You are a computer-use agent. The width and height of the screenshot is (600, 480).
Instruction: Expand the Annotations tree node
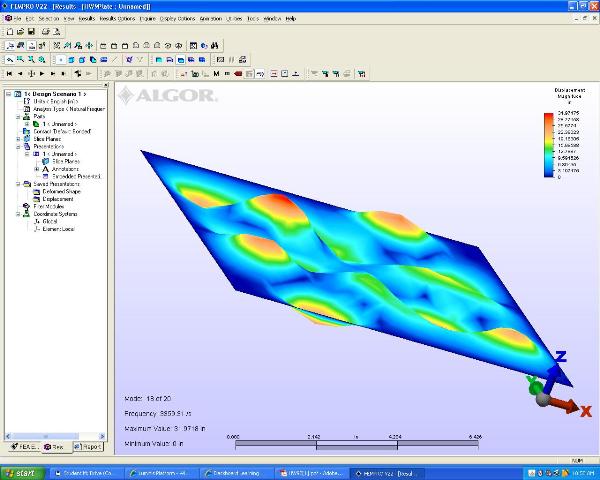36,168
